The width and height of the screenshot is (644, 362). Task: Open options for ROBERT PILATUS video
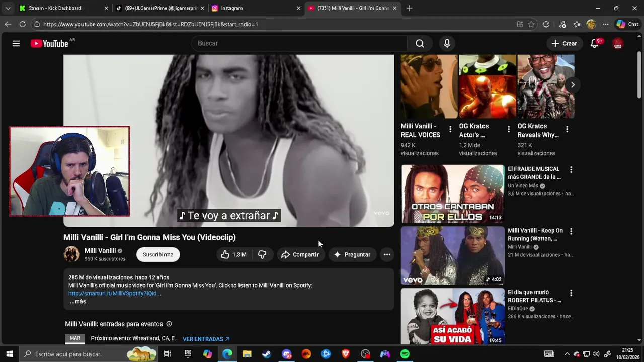pyautogui.click(x=571, y=293)
